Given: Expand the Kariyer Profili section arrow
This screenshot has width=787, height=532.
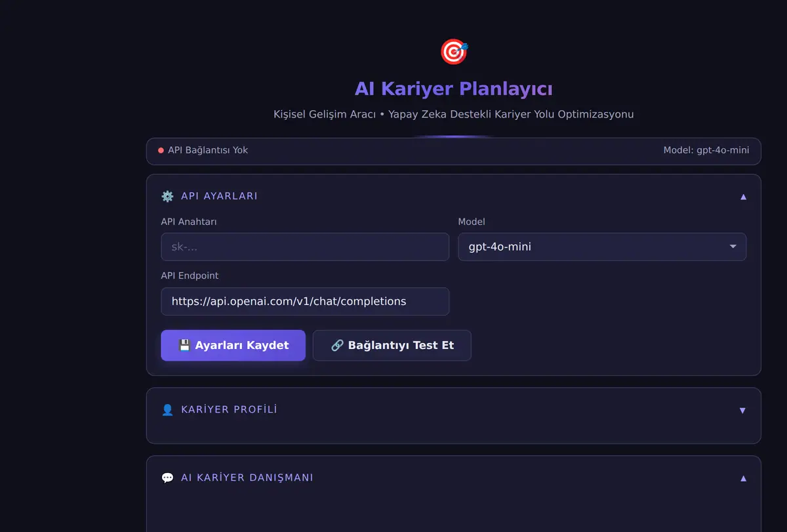Looking at the screenshot, I should coord(743,410).
